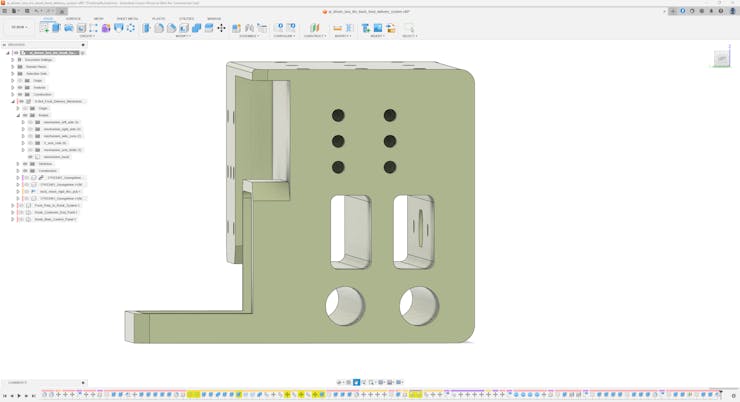Open the Design workspace dropdown
The height and width of the screenshot is (402, 740).
pos(19,28)
